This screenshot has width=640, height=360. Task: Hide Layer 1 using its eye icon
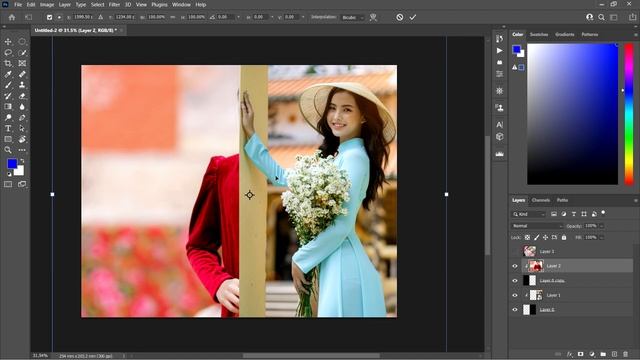[515, 295]
